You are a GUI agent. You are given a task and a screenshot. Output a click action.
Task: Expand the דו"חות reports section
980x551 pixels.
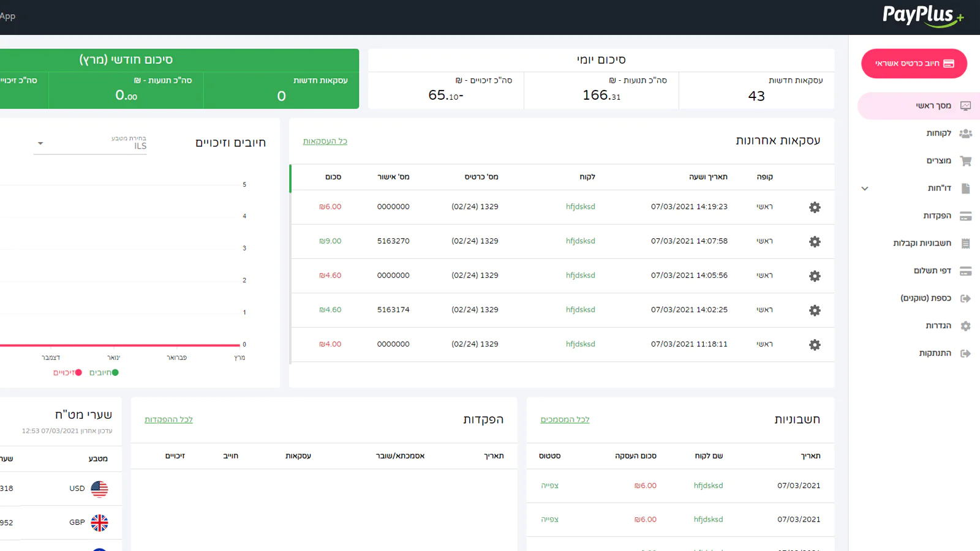pyautogui.click(x=864, y=189)
